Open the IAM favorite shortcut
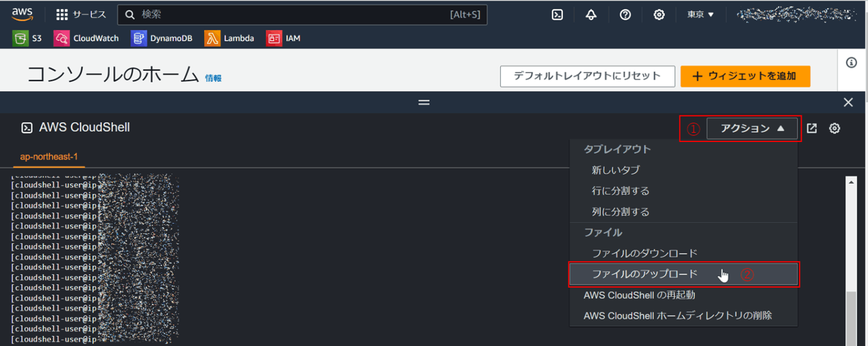The height and width of the screenshot is (346, 868). [x=283, y=38]
